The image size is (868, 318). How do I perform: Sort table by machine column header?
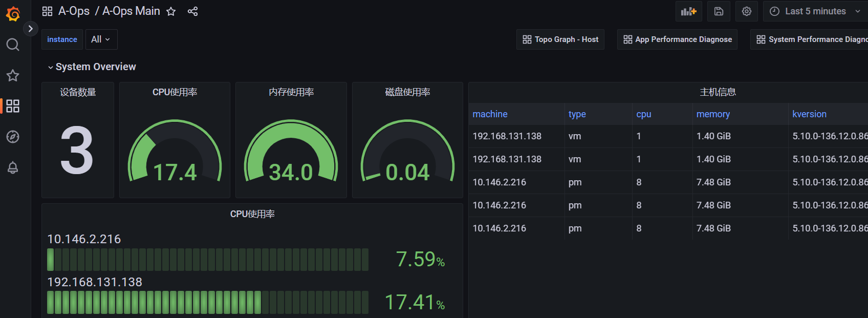coord(490,114)
